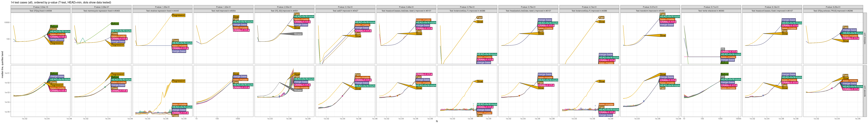Click the 'Test: DT[by] fixed in #4558' facet header

point(40,11)
